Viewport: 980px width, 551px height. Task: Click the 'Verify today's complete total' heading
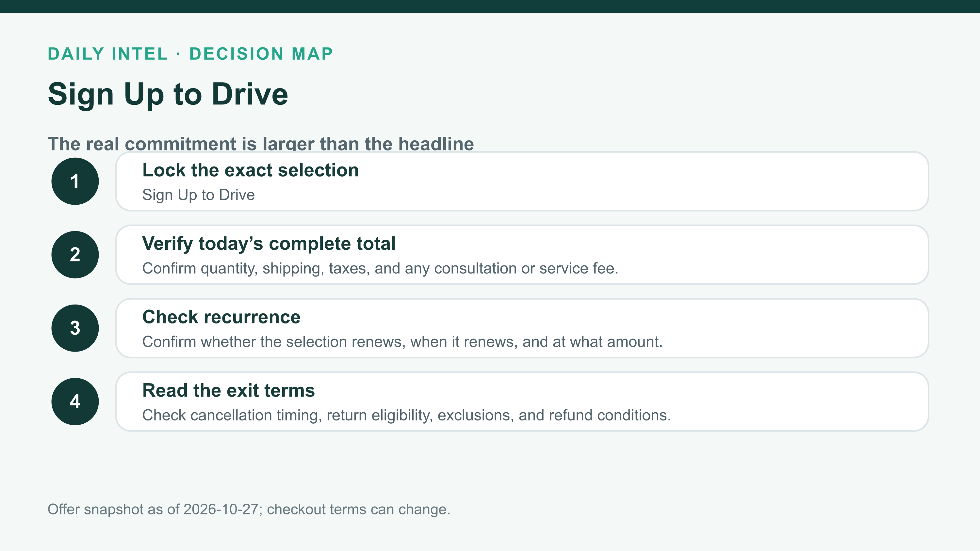(x=269, y=244)
